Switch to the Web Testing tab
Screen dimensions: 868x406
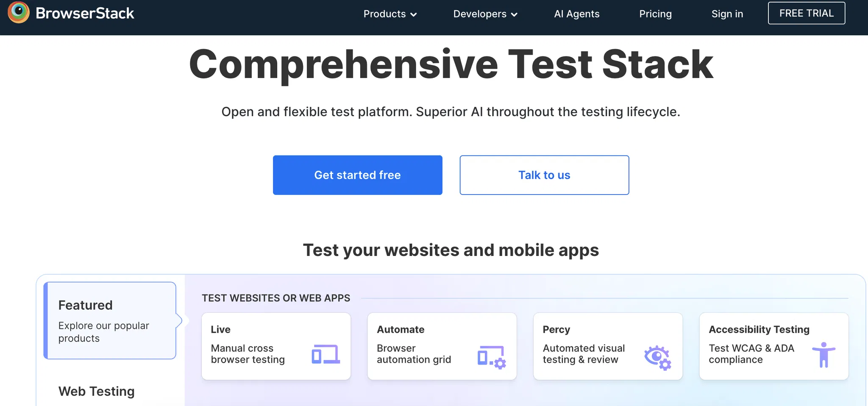tap(97, 391)
